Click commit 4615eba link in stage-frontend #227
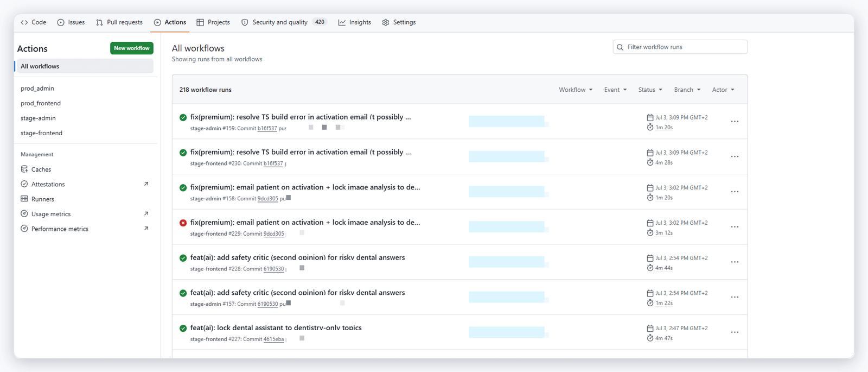Viewport: 868px width, 372px height. [x=273, y=339]
